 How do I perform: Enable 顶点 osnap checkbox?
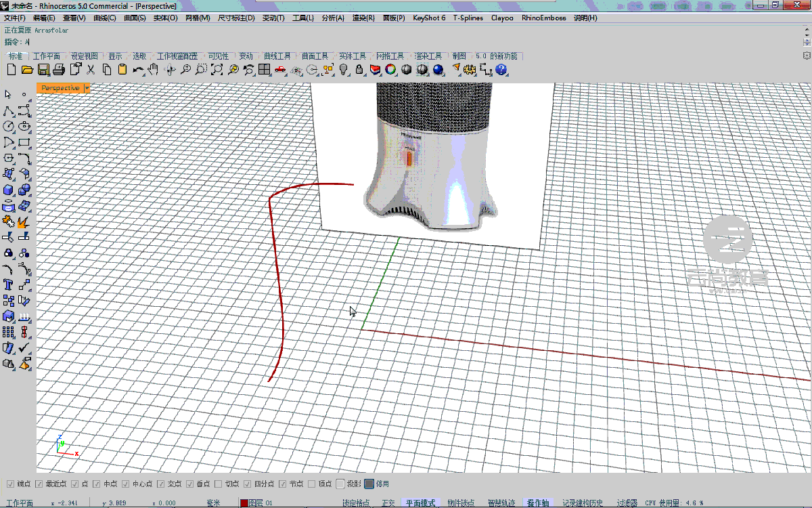(x=311, y=484)
